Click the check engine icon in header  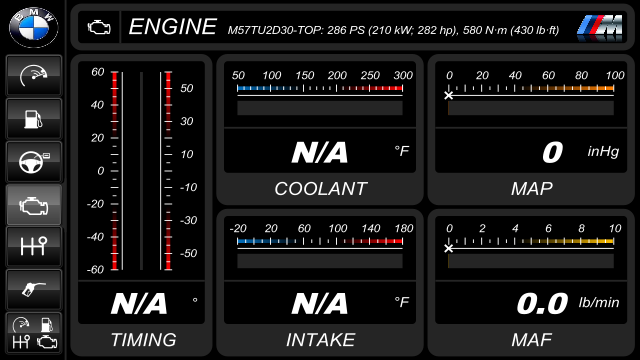pos(99,27)
